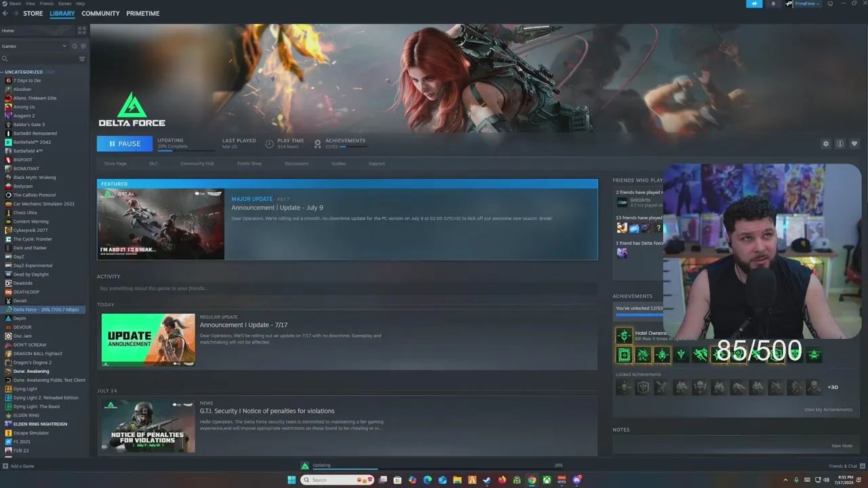
Task: Open the Support link
Action: point(376,163)
